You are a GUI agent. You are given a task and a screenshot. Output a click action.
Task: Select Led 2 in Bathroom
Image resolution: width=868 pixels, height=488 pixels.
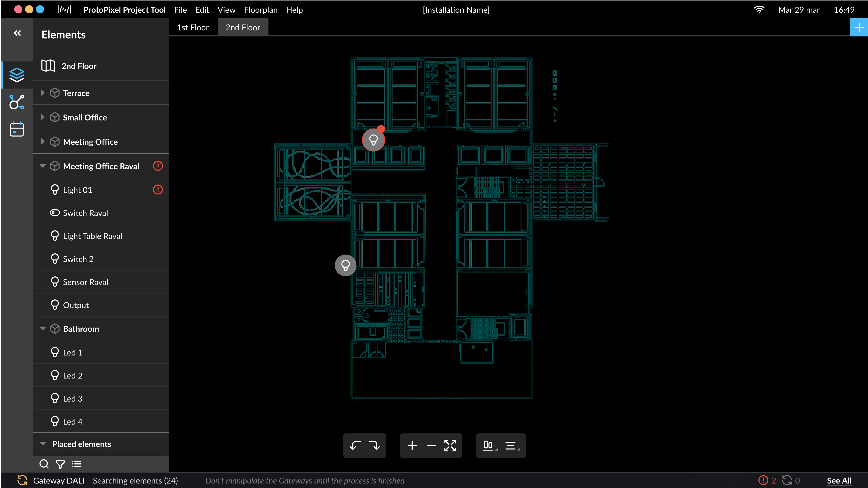101,375
